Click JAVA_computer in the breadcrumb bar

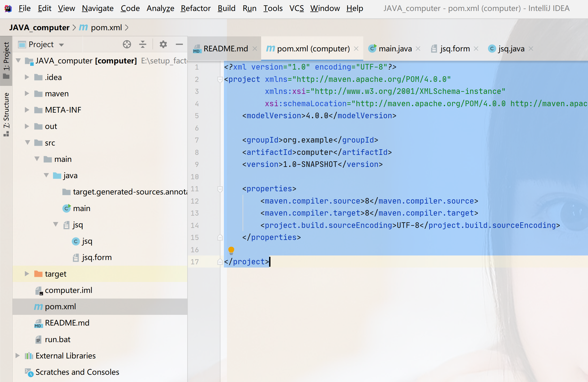pyautogui.click(x=39, y=28)
